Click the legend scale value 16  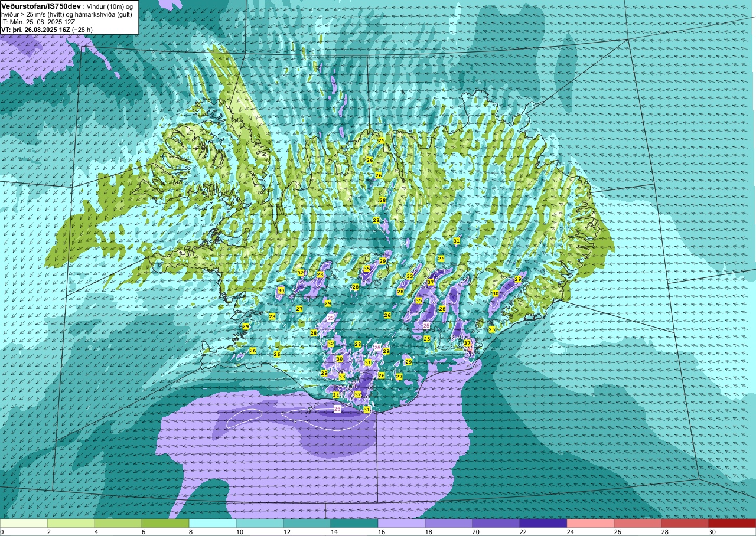[x=381, y=532]
